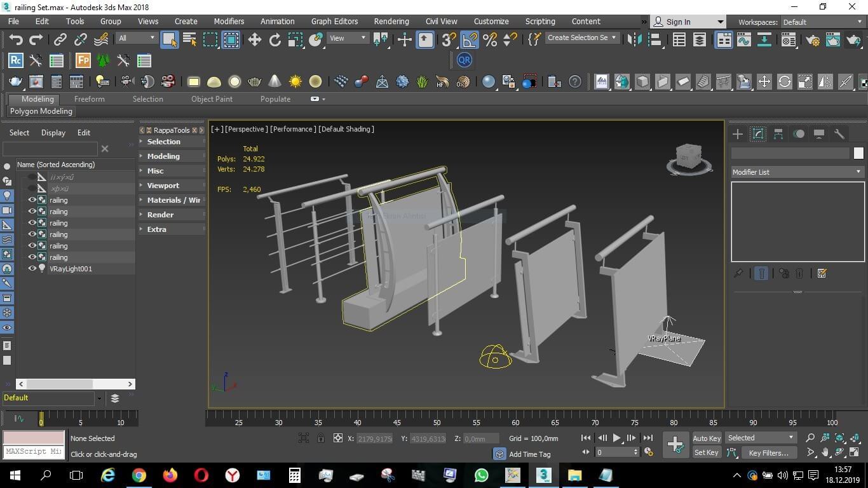Viewport: 868px width, 488px height.
Task: Toggle Auto Key mode
Action: coord(707,438)
